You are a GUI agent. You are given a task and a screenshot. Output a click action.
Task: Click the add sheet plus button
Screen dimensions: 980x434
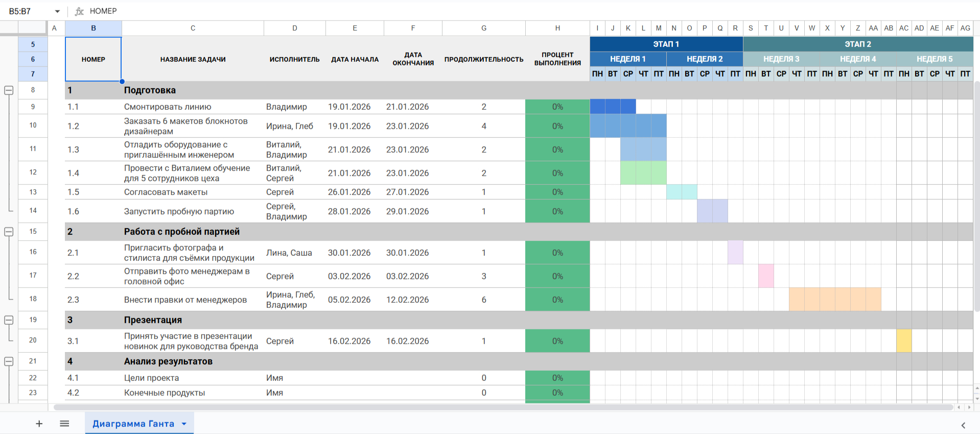39,423
